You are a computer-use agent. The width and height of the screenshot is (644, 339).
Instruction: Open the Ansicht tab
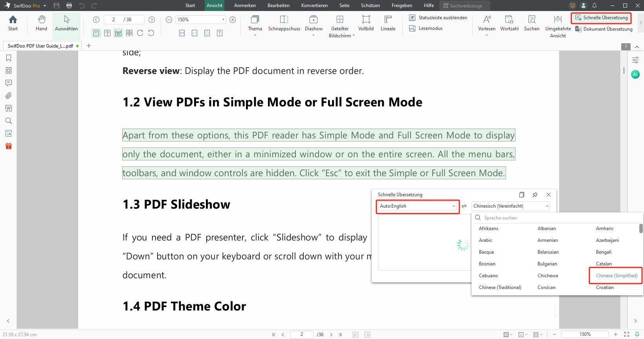[x=215, y=6]
